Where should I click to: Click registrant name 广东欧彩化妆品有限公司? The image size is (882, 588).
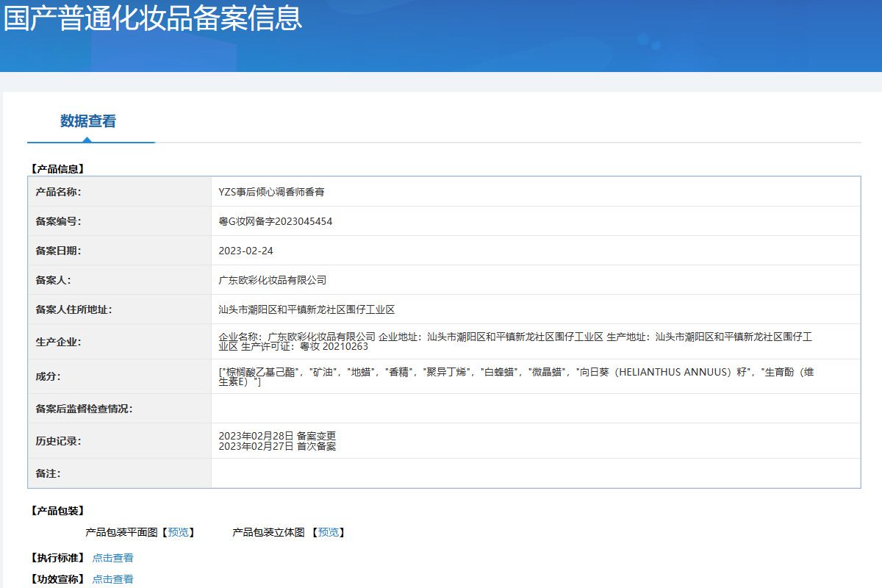point(272,280)
